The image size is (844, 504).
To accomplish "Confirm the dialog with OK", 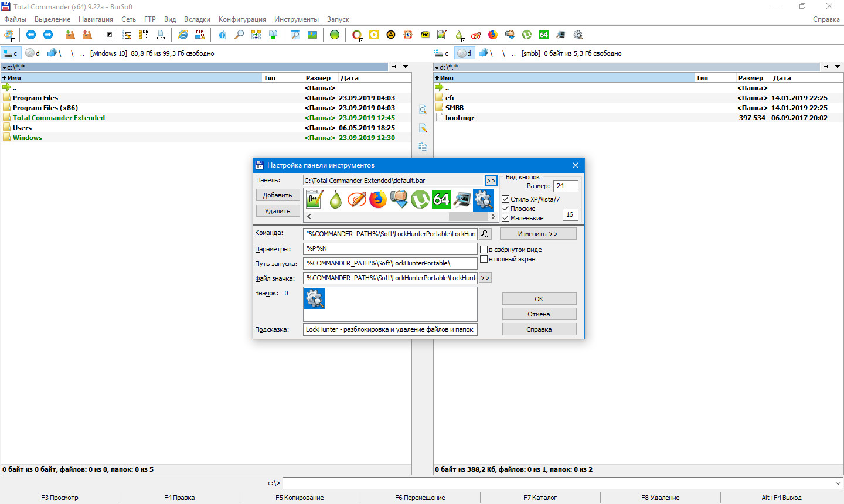I will click(x=539, y=299).
